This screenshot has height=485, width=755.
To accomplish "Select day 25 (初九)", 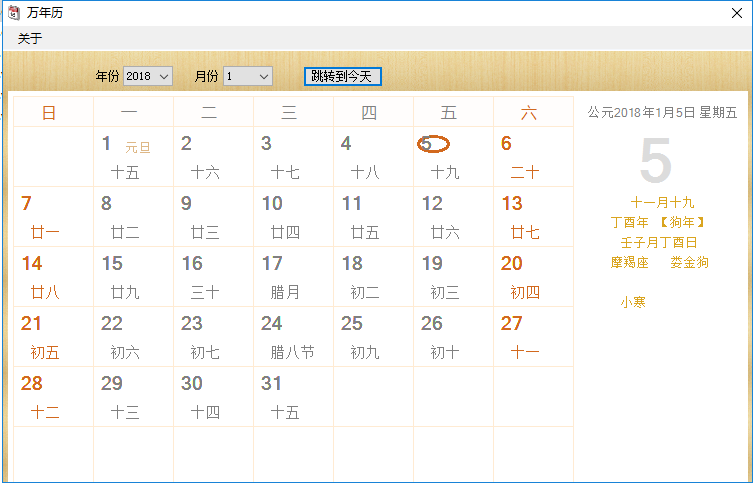I will [x=373, y=337].
